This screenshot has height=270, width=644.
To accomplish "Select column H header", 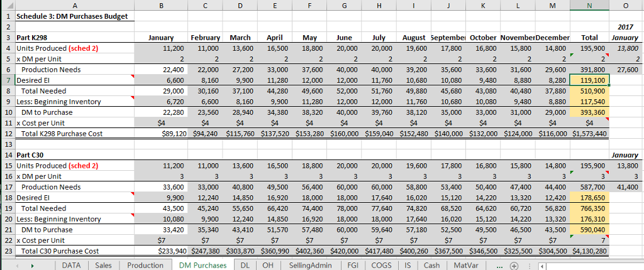I will pyautogui.click(x=379, y=5).
